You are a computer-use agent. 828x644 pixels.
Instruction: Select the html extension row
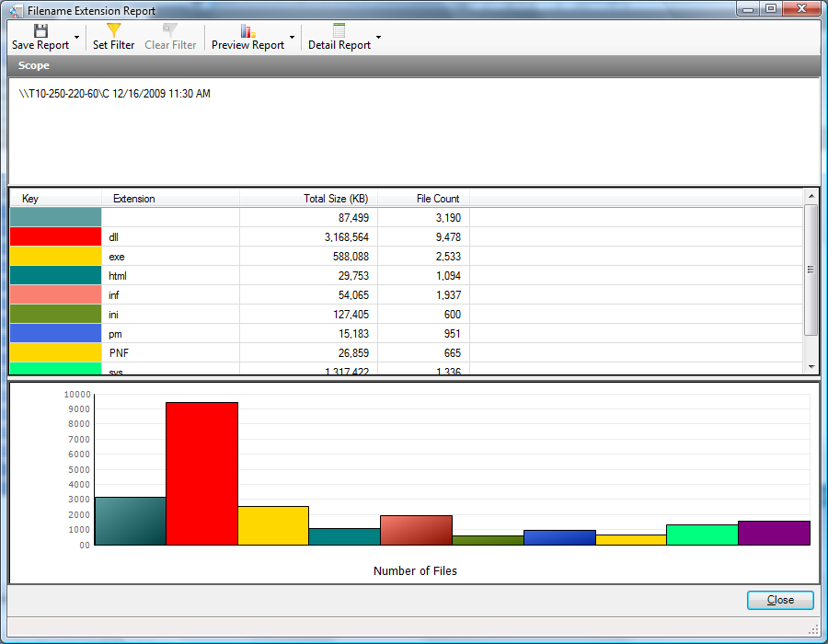click(407, 276)
